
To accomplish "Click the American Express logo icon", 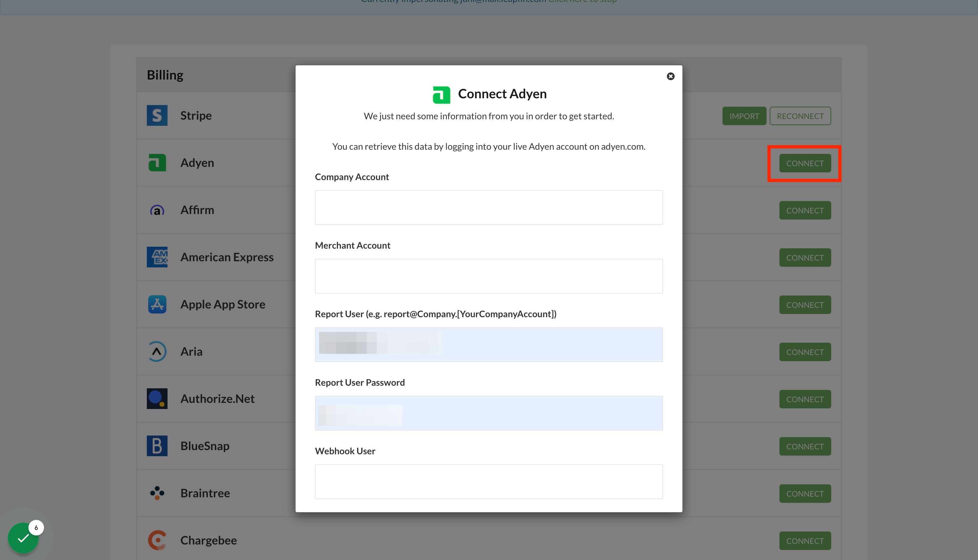I will pyautogui.click(x=157, y=257).
